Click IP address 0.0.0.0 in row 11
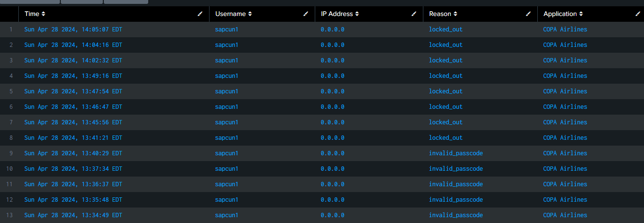Viewport: 644px width, 223px height. pyautogui.click(x=333, y=184)
